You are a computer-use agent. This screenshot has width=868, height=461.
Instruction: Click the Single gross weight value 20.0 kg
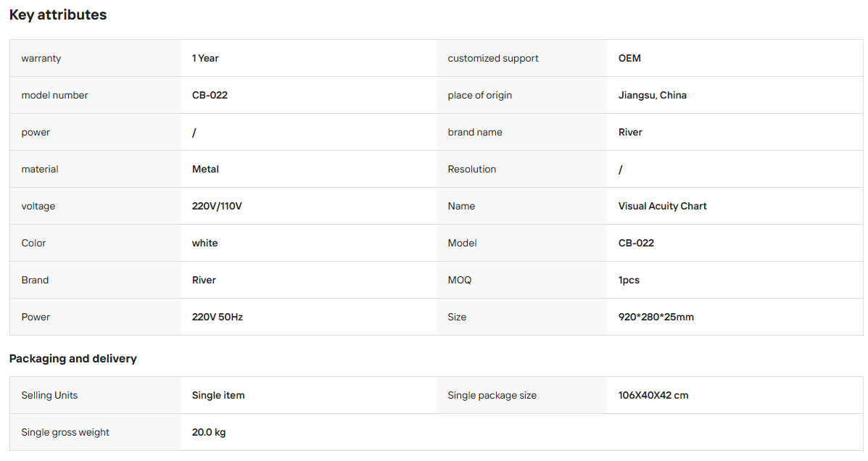click(x=209, y=432)
